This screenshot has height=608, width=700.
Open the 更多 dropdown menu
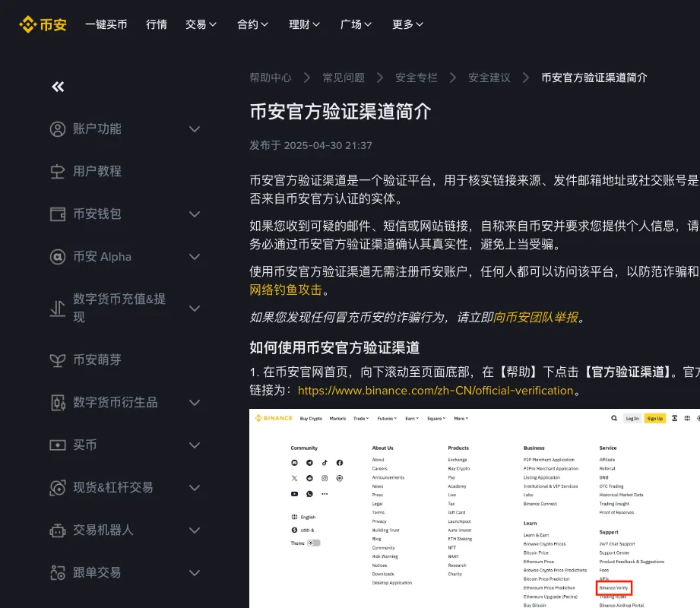407,24
